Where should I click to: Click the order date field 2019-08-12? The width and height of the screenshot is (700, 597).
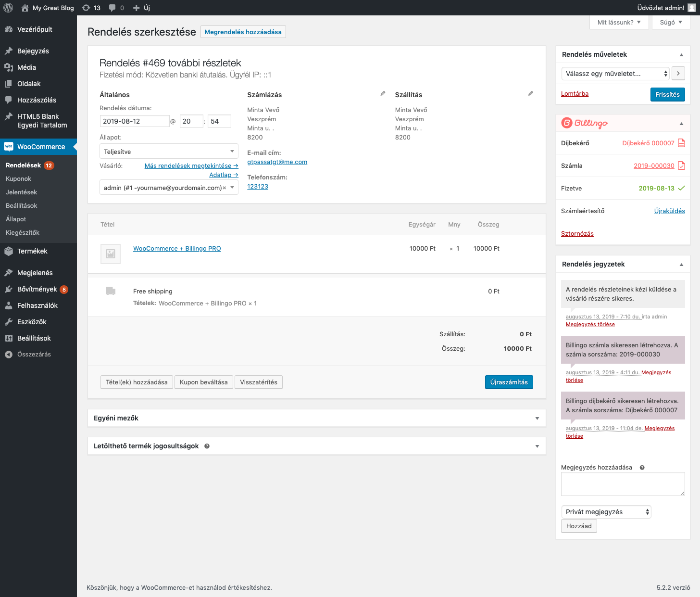(135, 121)
